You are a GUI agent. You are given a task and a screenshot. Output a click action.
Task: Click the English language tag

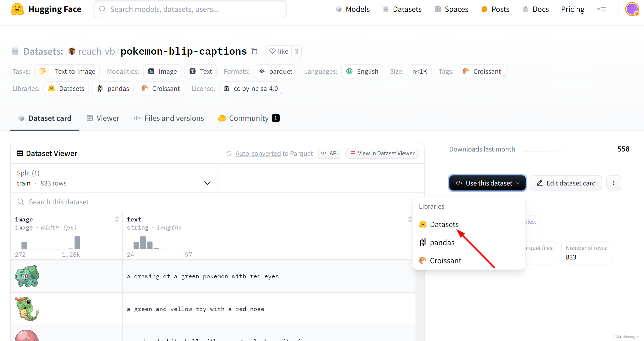point(362,71)
